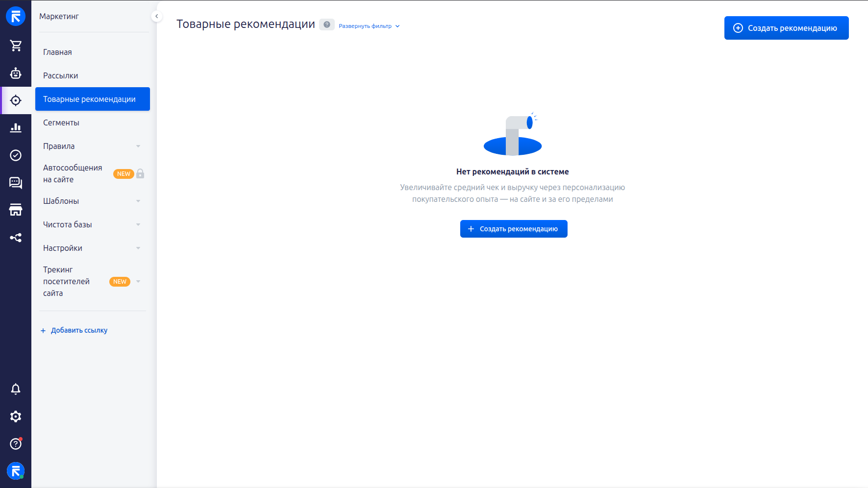Open the Сегменты menu item
This screenshot has width=868, height=488.
[61, 122]
